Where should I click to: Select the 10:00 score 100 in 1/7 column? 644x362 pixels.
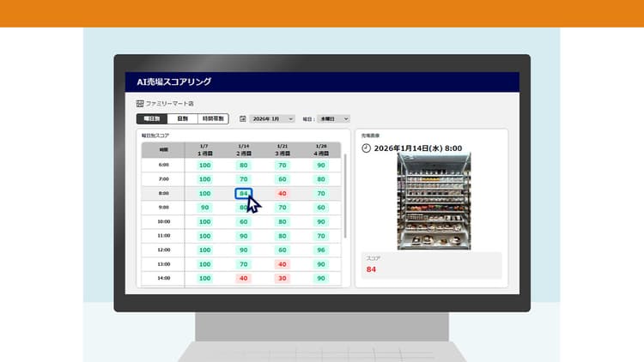(x=204, y=221)
